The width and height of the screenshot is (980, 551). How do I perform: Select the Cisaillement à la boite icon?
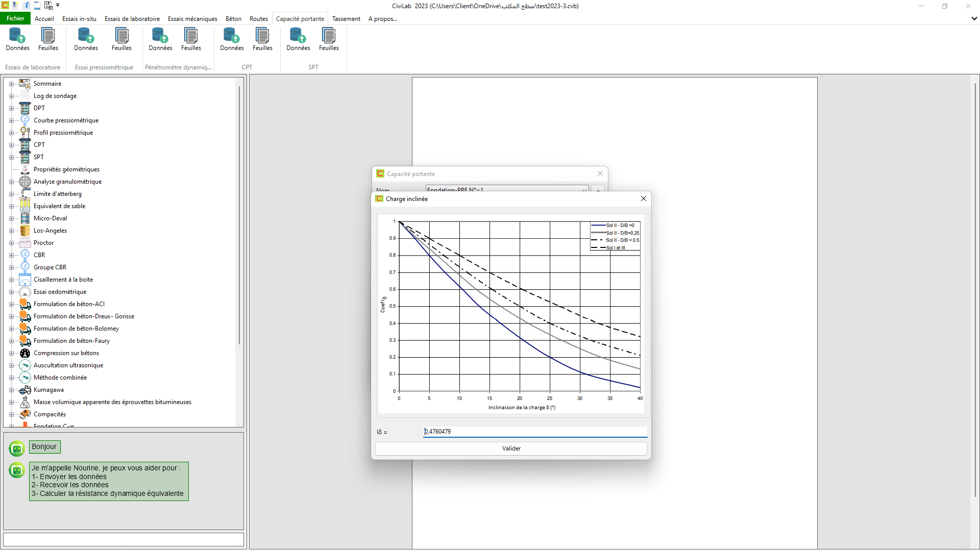[25, 280]
